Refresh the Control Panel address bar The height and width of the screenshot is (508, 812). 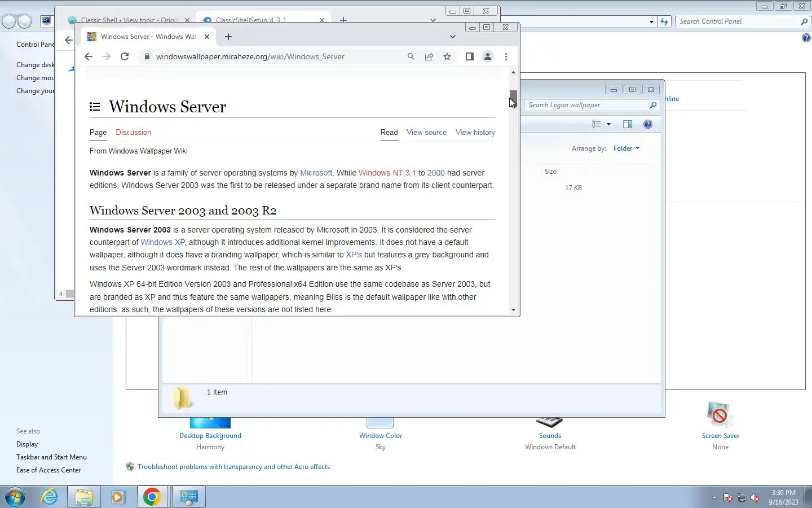[x=664, y=22]
